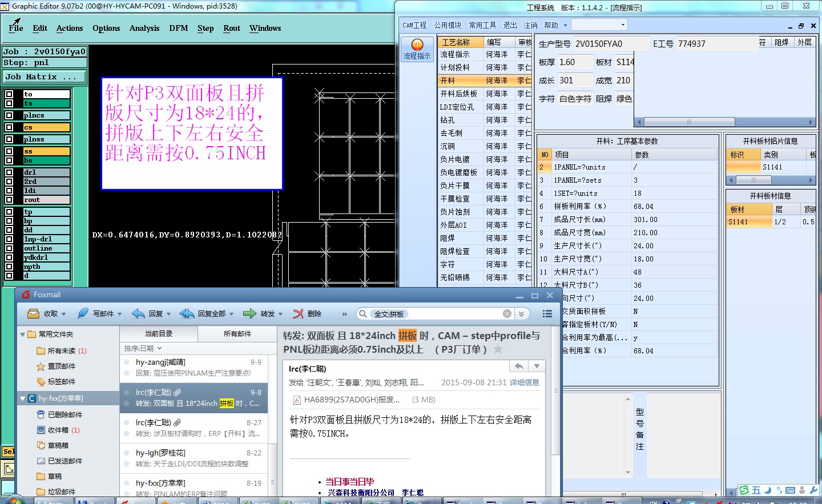Star the hy-zangj email in list
The height and width of the screenshot is (504, 822).
pos(127,373)
